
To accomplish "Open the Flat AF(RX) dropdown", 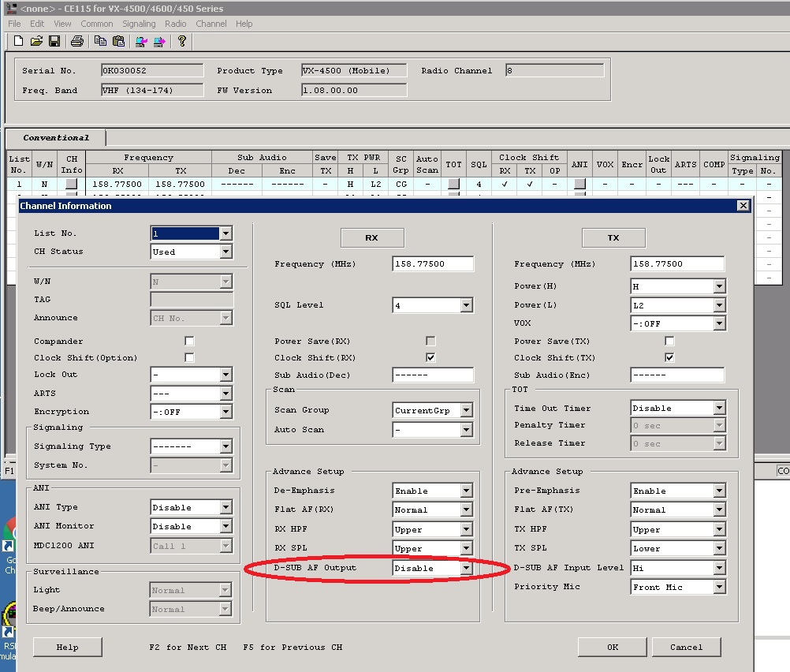I will click(467, 510).
